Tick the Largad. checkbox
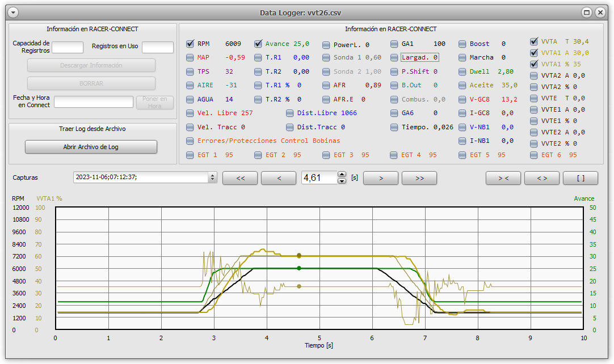 [394, 57]
